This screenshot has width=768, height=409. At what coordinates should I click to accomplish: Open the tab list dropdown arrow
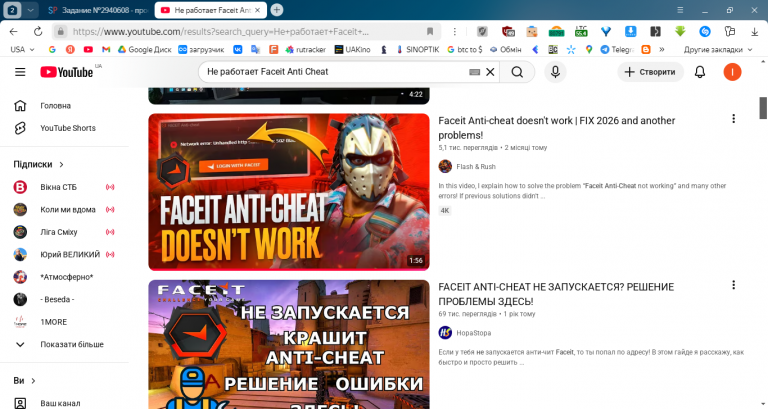tap(30, 10)
